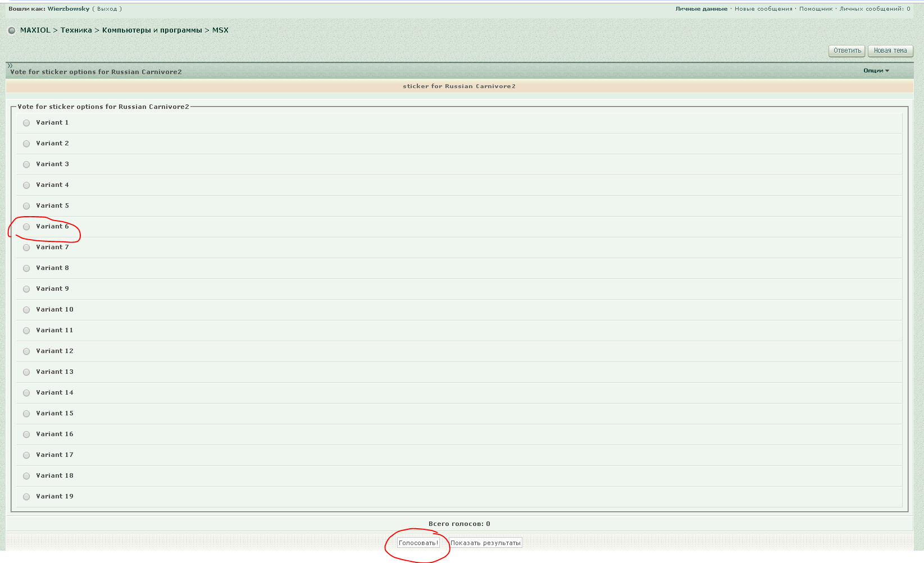The image size is (924, 563).
Task: Select the Variant 6 radio button
Action: tap(26, 227)
